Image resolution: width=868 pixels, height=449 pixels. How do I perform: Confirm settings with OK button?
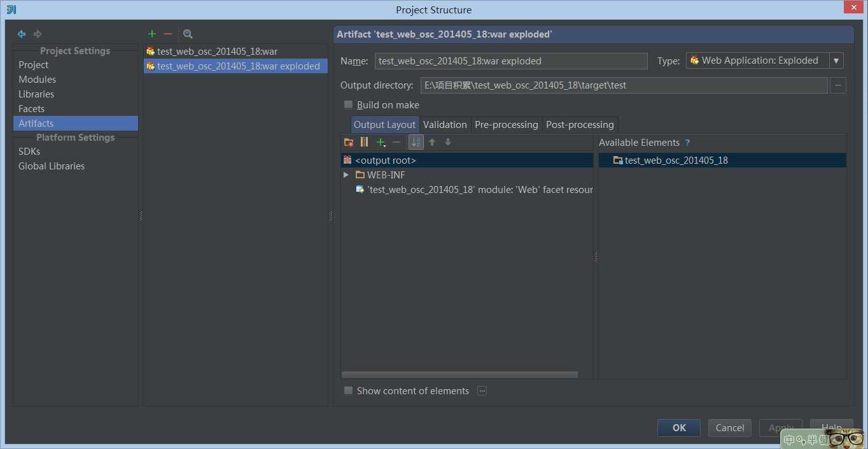pos(679,427)
